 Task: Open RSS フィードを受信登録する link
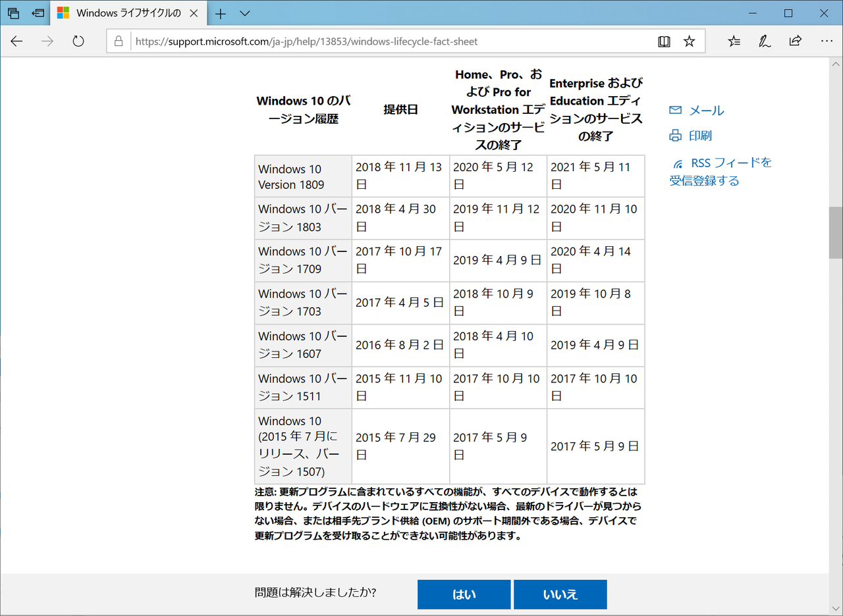(x=721, y=171)
